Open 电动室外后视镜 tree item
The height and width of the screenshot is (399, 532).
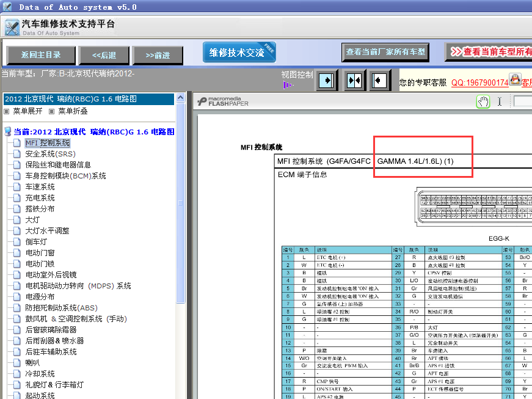click(51, 275)
